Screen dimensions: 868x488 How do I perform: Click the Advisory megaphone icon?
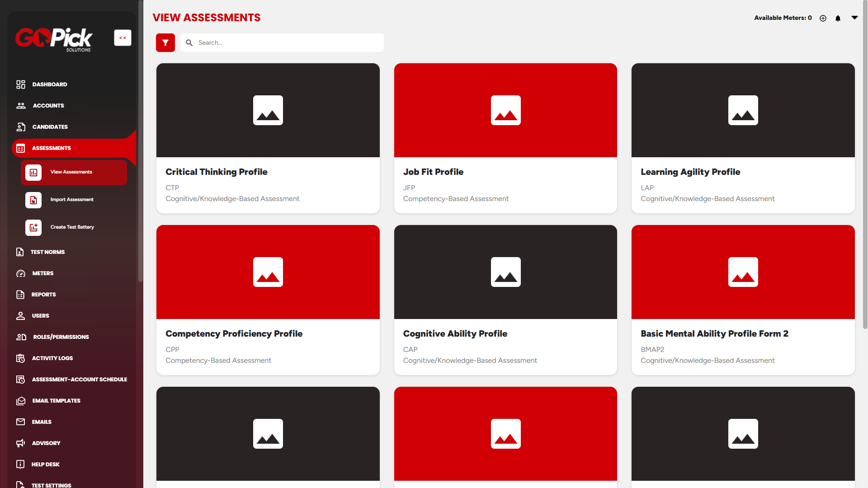[21, 443]
